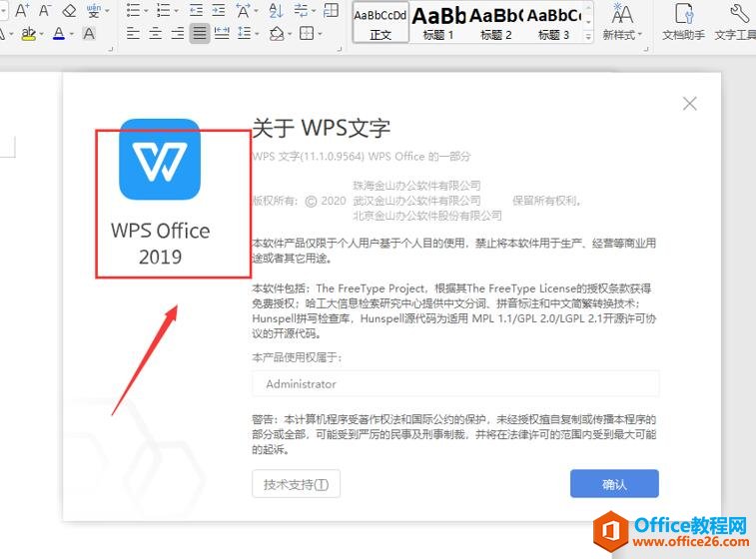This screenshot has width=756, height=559.
Task: Insert a numbered list
Action: coord(164,10)
